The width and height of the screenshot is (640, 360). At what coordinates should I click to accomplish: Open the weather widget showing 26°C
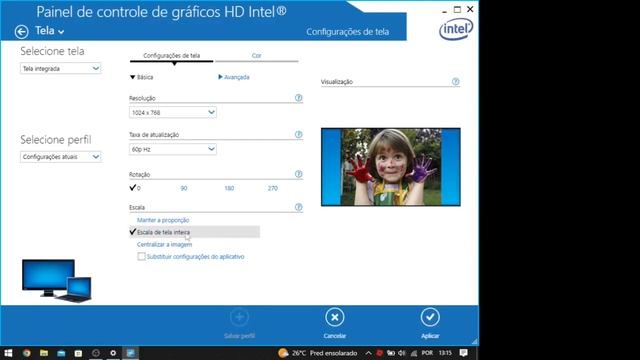click(x=318, y=353)
